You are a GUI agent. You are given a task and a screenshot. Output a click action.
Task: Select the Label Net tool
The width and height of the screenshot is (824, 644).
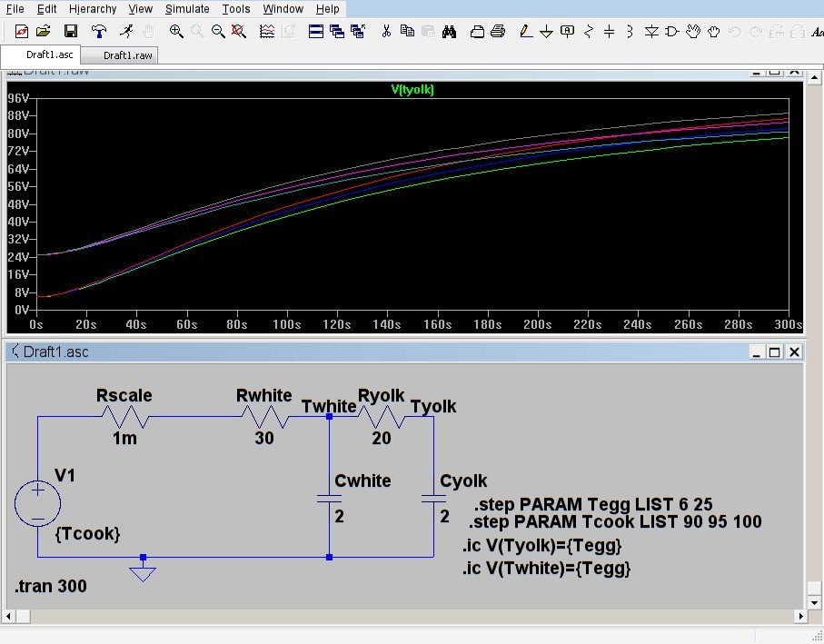pyautogui.click(x=568, y=31)
